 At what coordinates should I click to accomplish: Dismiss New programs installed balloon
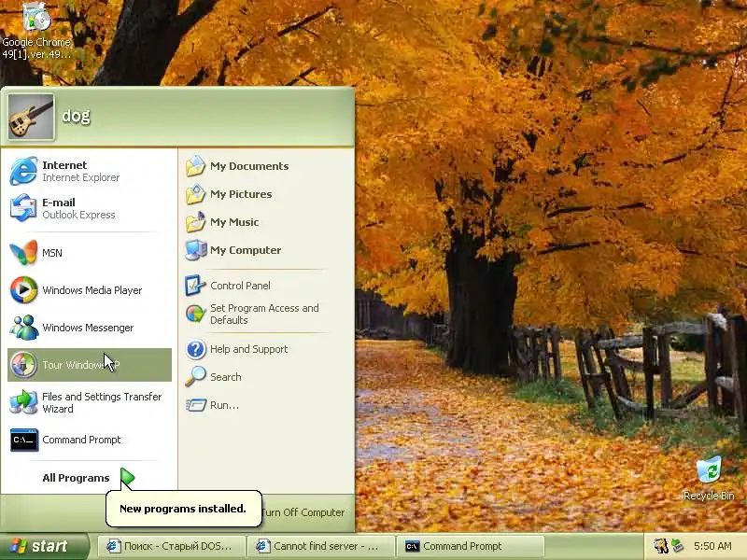183,509
